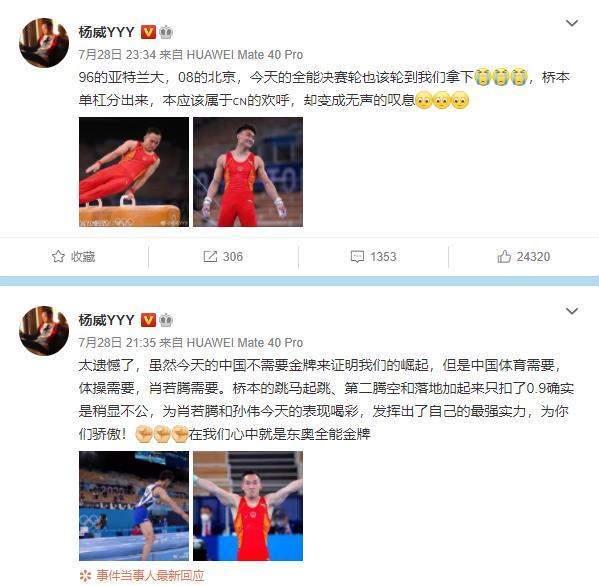This screenshot has height=586, width=599.
Task: Click verified V badge on first post
Action: (x=148, y=32)
